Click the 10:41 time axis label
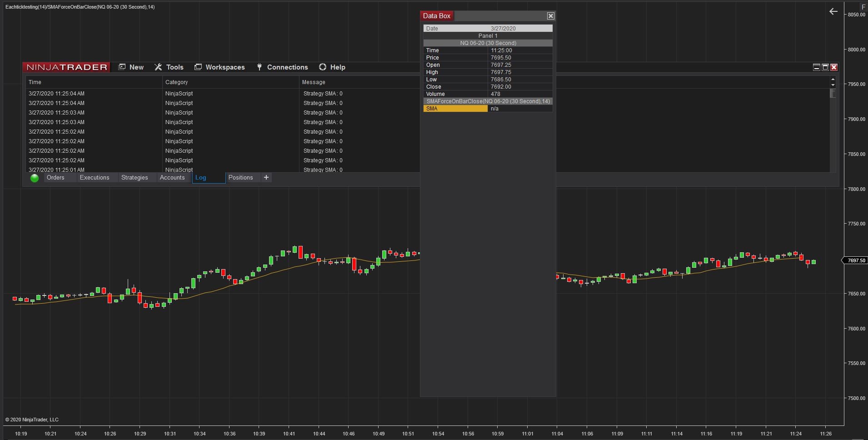This screenshot has height=440, width=868. 289,434
